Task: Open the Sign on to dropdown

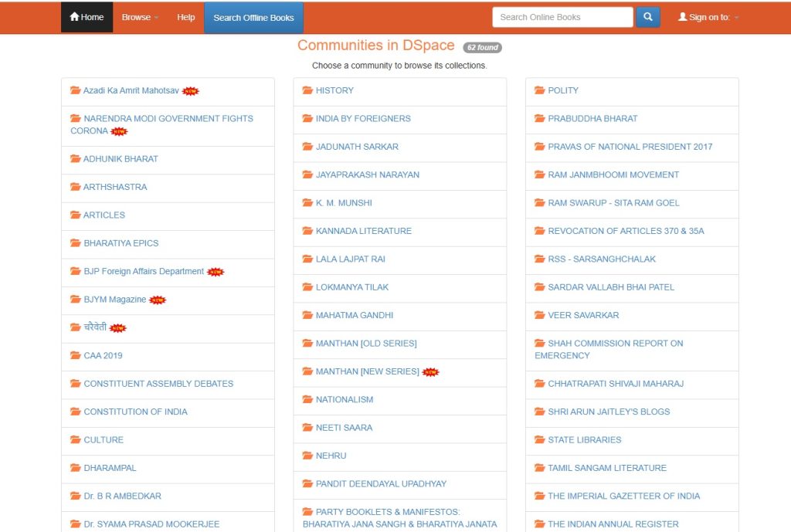Action: coord(708,17)
